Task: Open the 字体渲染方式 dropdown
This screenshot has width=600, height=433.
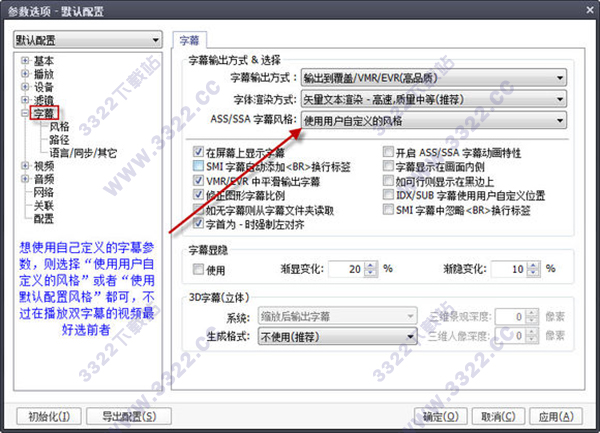Action: pyautogui.click(x=434, y=99)
